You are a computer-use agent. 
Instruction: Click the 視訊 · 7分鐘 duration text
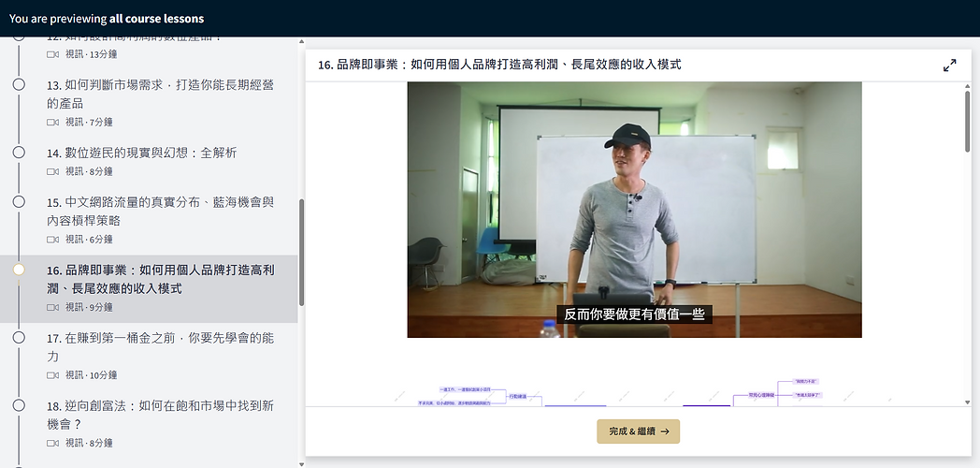click(x=89, y=122)
